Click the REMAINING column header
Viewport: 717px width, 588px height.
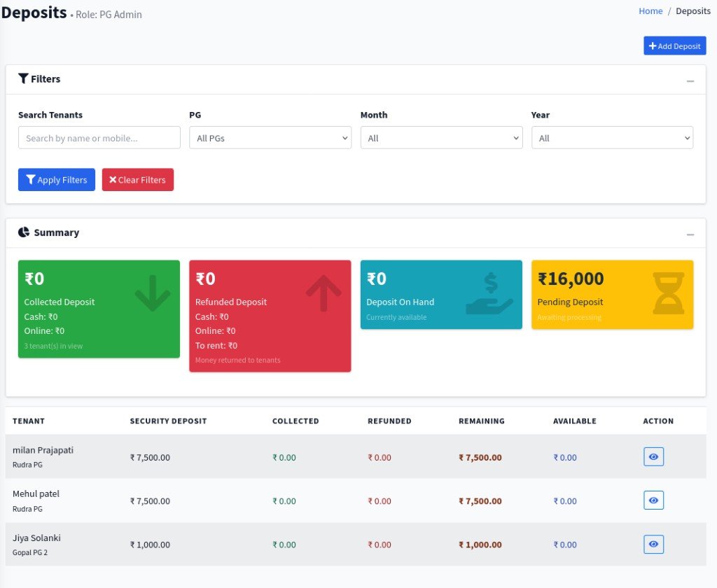pyautogui.click(x=482, y=421)
